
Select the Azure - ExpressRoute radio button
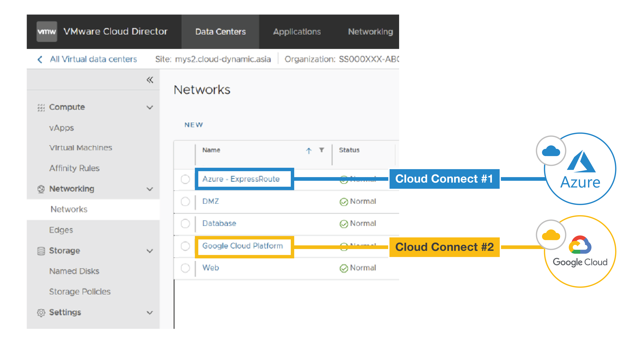(x=185, y=179)
